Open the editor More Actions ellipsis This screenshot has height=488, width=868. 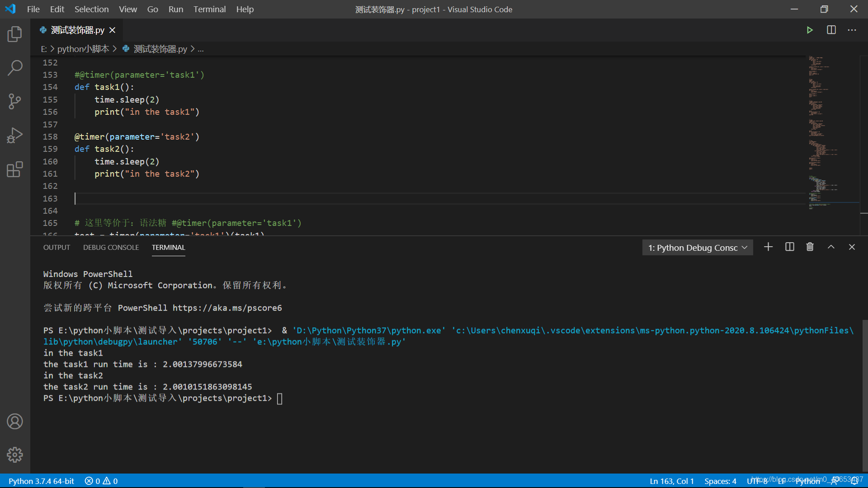coord(852,30)
